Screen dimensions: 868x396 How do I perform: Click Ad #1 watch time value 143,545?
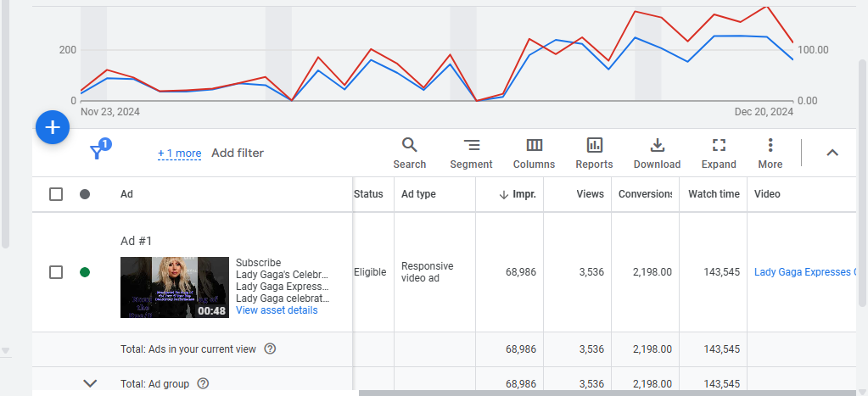(722, 272)
